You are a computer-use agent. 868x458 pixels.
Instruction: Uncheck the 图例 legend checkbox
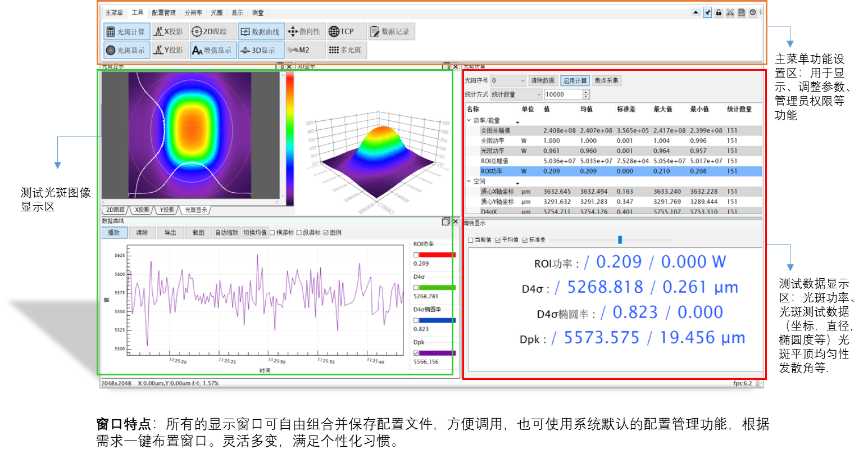(326, 233)
